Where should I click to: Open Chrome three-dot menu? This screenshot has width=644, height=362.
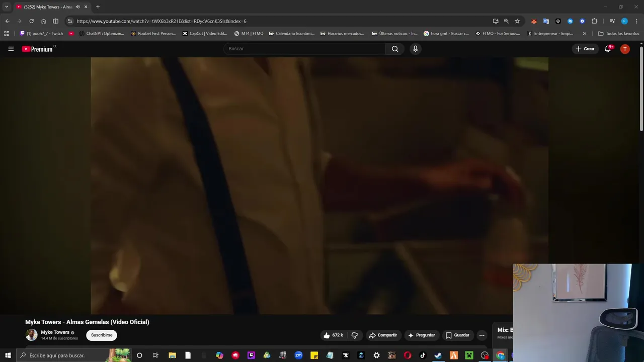click(x=636, y=21)
